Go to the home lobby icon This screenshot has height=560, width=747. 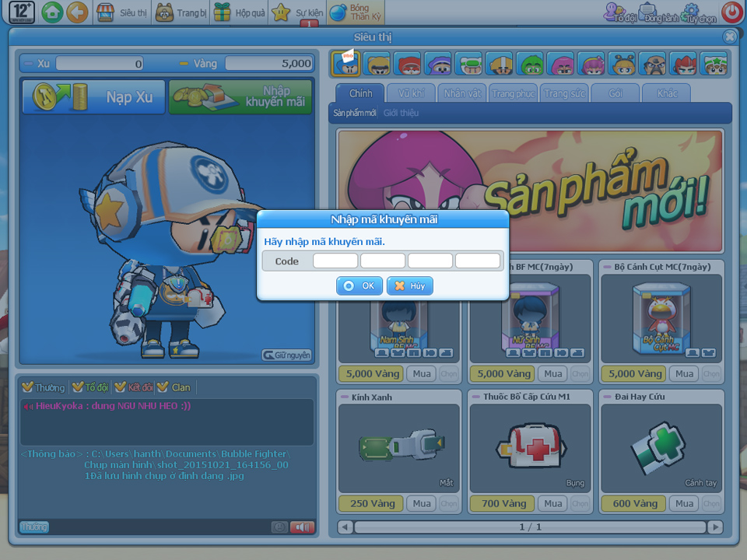[52, 12]
